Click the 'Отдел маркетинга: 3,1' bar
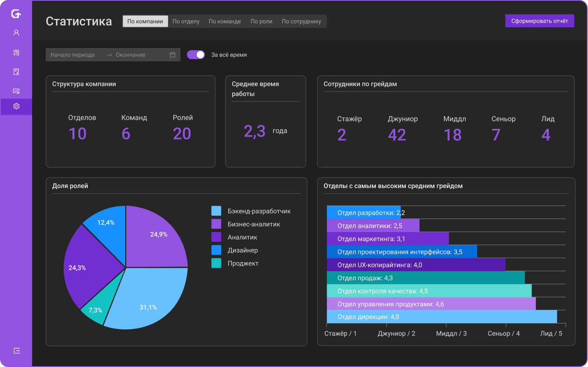Viewport: 588px width, 367px height. 388,239
